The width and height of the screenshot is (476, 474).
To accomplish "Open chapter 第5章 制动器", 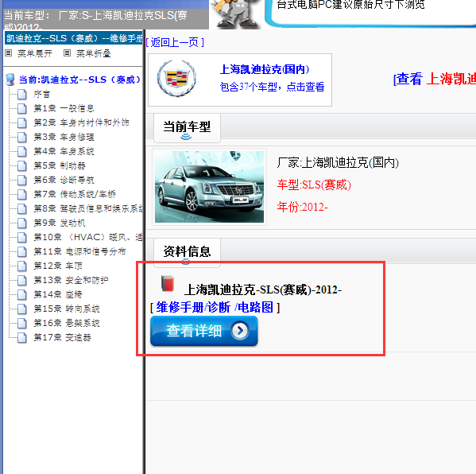I will (60, 165).
